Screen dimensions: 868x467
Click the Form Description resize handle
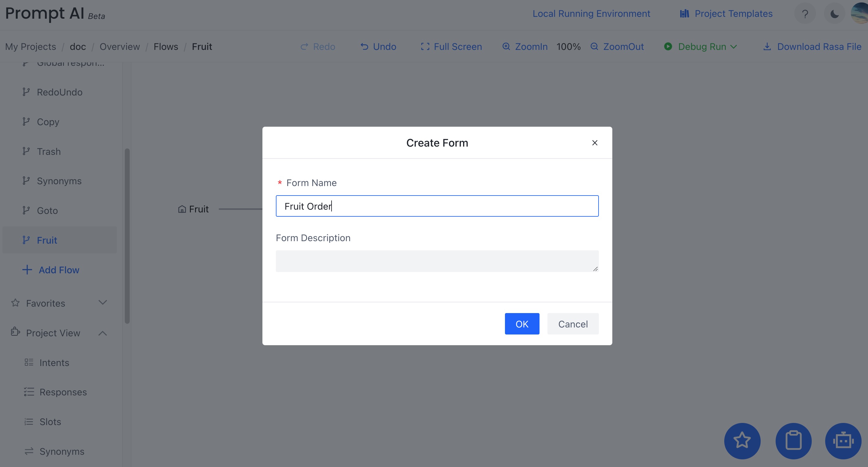coord(595,269)
